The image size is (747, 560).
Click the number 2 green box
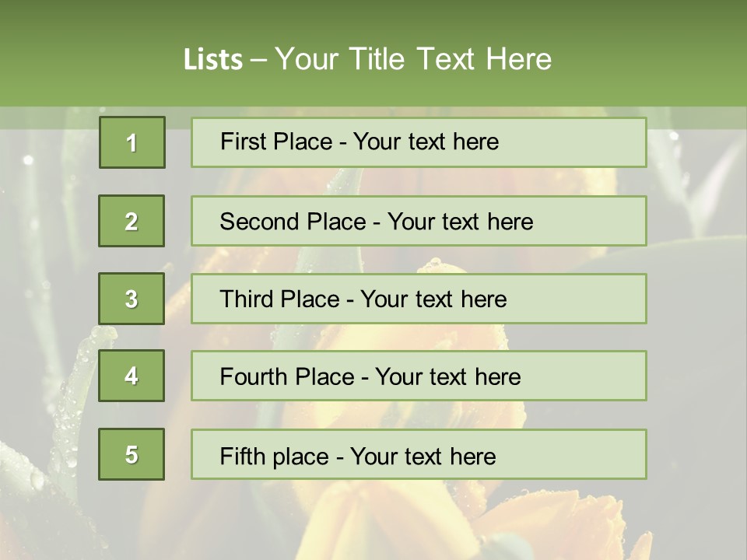click(x=132, y=221)
